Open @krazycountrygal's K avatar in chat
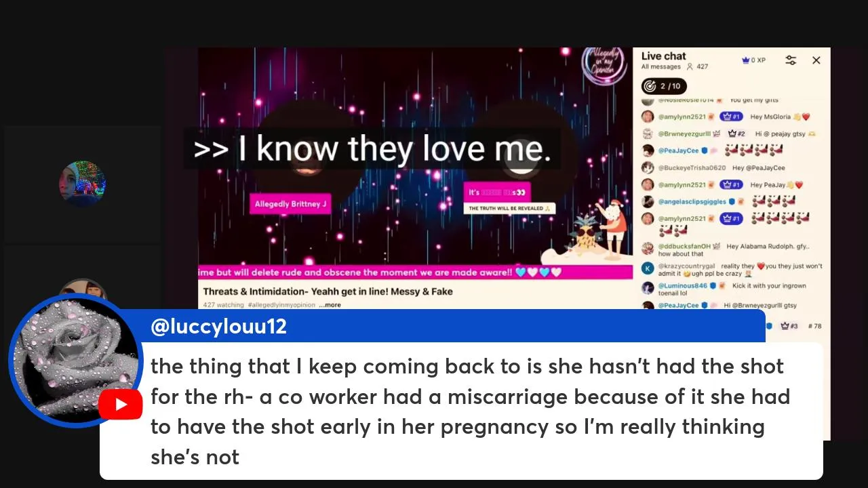The image size is (868, 488). tap(648, 269)
